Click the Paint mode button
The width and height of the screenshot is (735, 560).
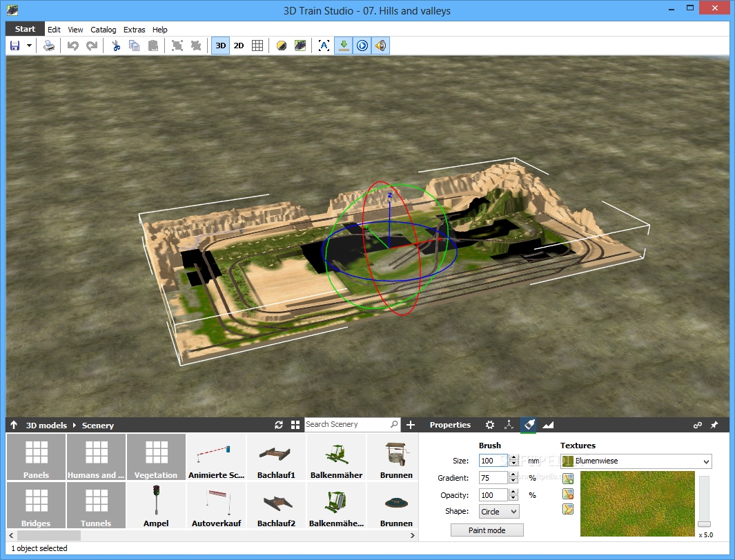(x=487, y=530)
